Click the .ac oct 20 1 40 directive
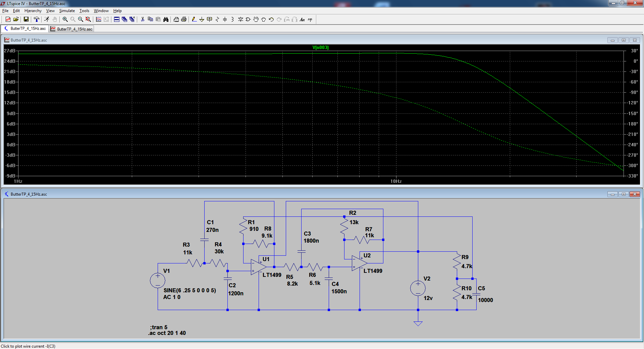This screenshot has height=349, width=644. point(167,333)
